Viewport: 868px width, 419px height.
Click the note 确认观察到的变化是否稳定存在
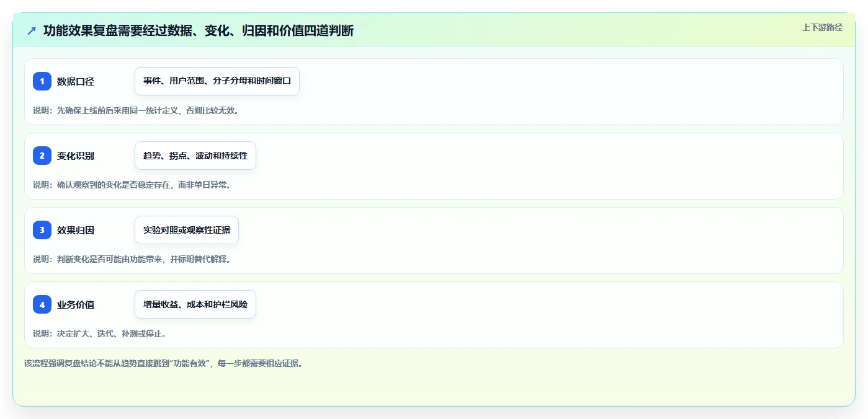(114, 185)
